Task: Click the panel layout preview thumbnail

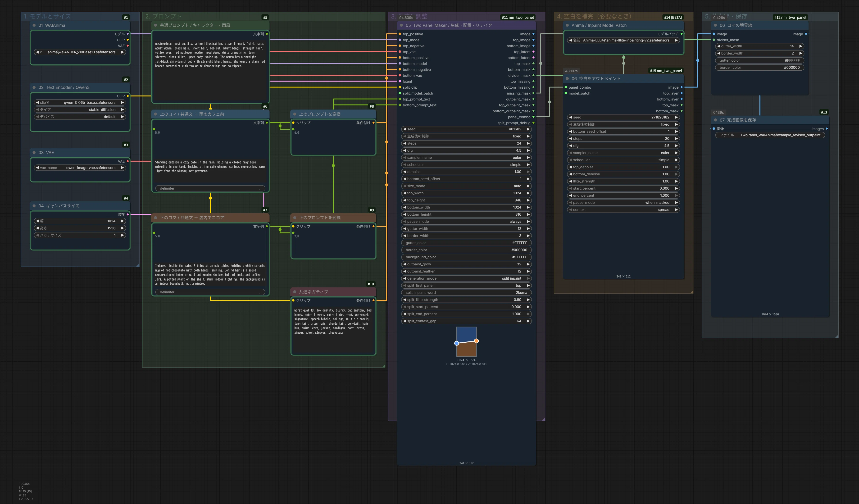Action: coord(466,342)
